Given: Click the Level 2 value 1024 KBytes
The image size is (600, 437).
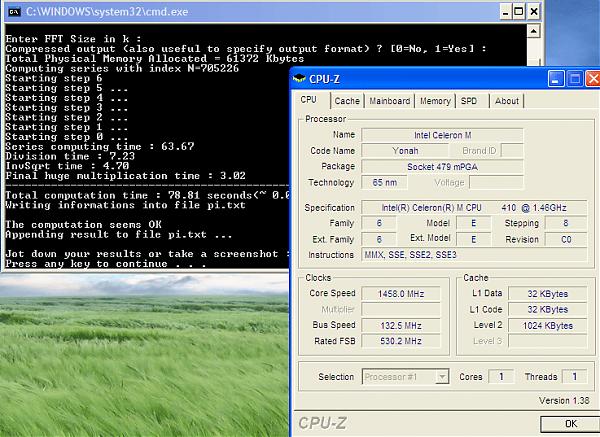Looking at the screenshot, I should coord(547,326).
